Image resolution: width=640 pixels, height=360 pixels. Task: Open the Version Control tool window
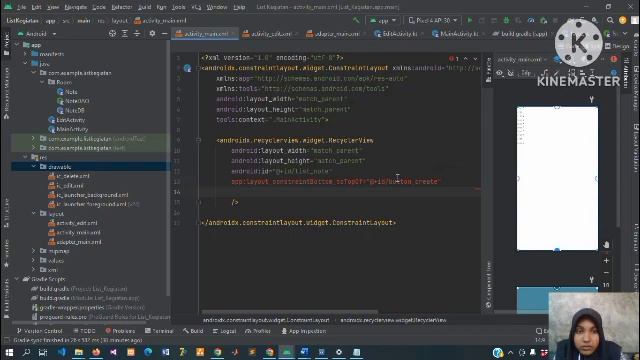pos(39,331)
